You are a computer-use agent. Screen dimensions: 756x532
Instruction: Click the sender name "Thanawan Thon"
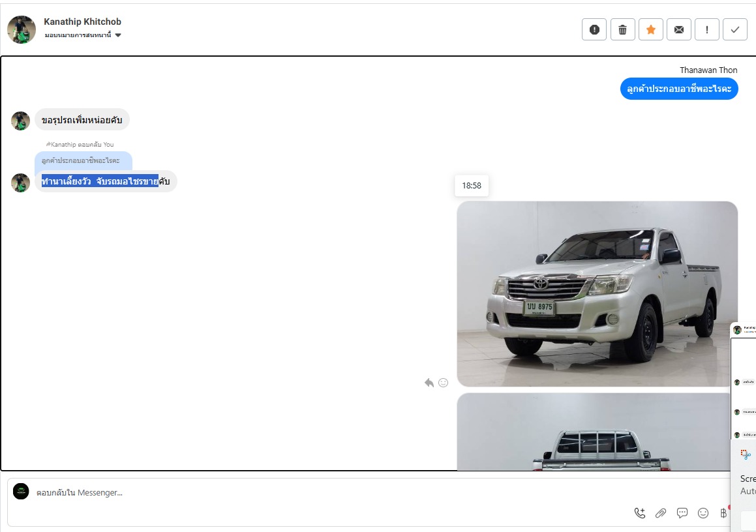click(x=708, y=70)
